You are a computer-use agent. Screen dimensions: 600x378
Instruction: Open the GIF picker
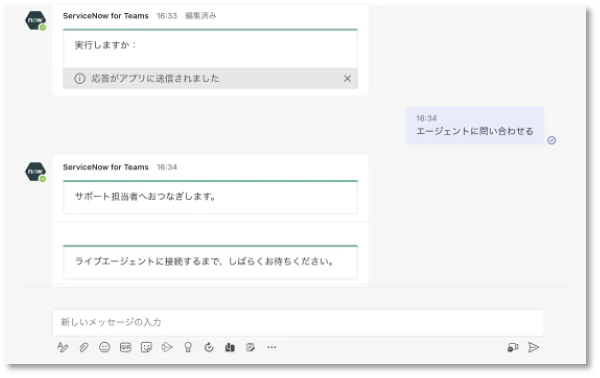[126, 347]
